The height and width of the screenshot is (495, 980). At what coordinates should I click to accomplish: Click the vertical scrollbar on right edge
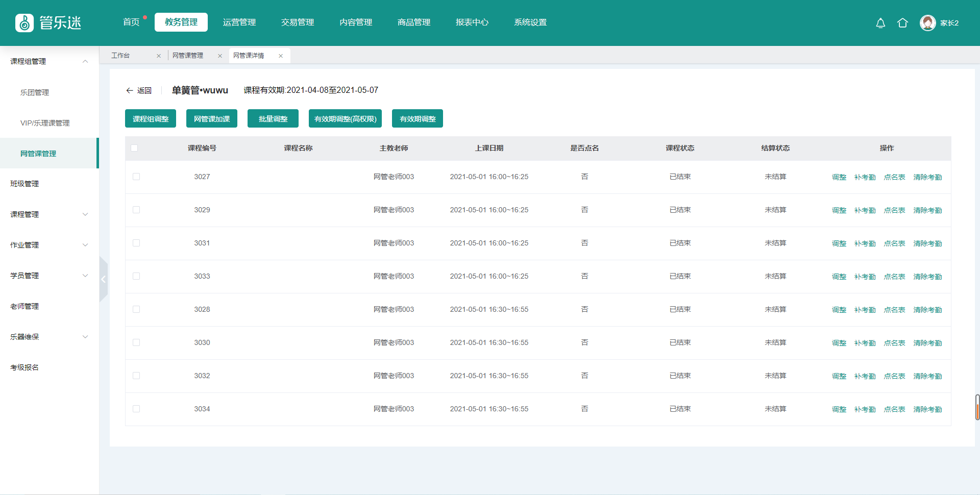coord(977,407)
